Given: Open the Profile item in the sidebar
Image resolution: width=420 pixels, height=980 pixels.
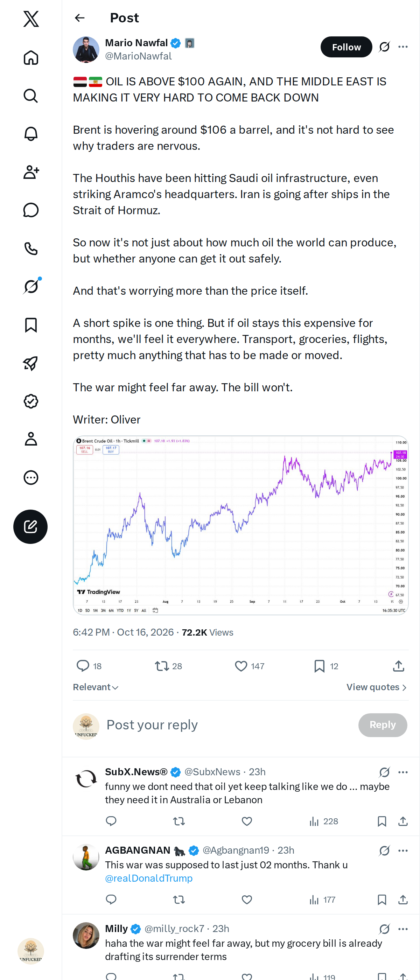Looking at the screenshot, I should point(31,439).
